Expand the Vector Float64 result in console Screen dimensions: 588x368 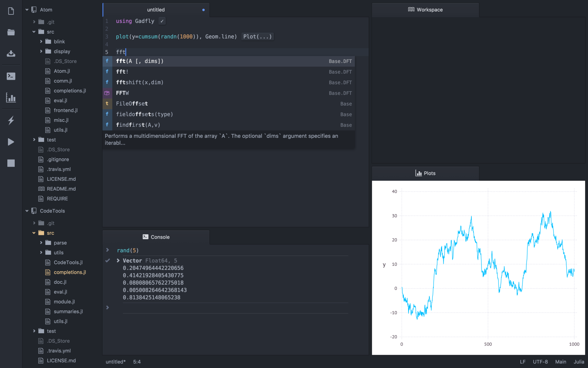point(118,261)
